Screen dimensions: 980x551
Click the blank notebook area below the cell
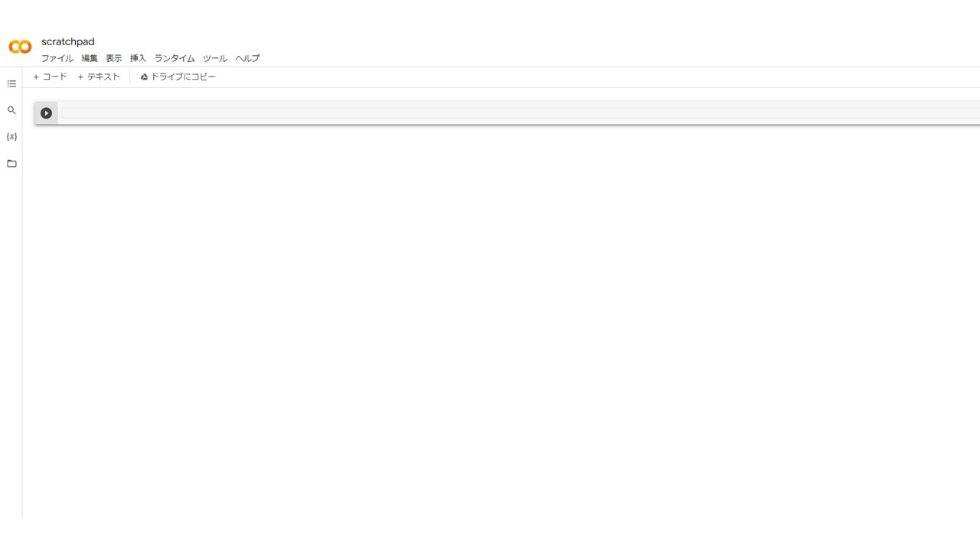pos(501,321)
